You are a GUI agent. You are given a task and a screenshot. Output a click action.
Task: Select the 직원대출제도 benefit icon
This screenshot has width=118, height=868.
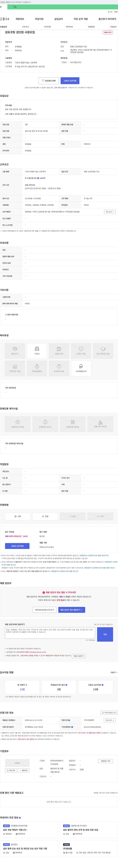click(37, 368)
